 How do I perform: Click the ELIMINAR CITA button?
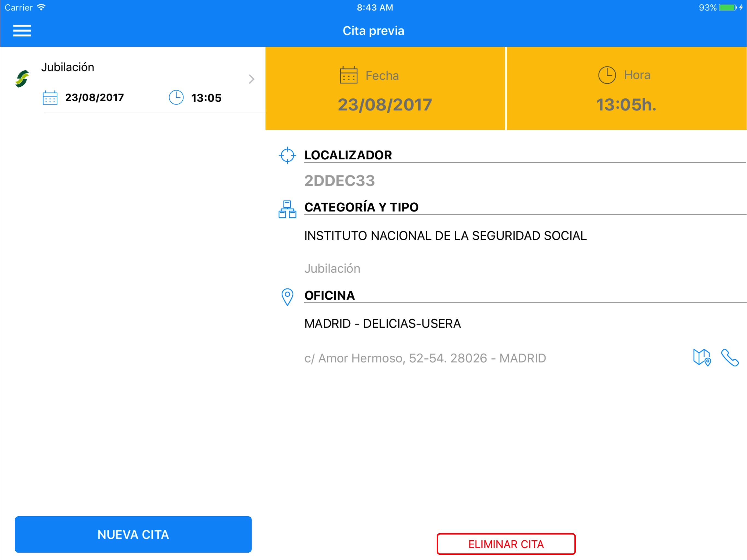click(506, 544)
